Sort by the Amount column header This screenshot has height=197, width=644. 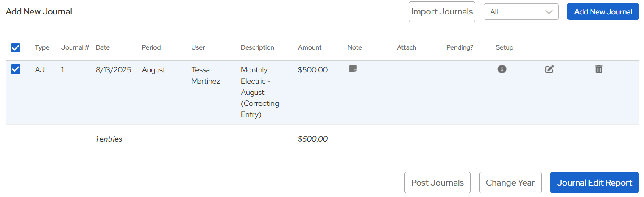tap(309, 47)
